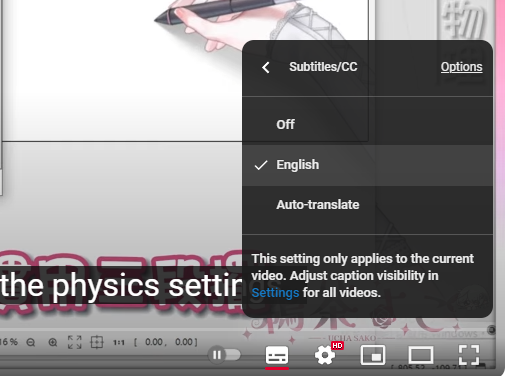Screen dimensions: 505x376
Task: Enter full screen mode
Action: (469, 355)
